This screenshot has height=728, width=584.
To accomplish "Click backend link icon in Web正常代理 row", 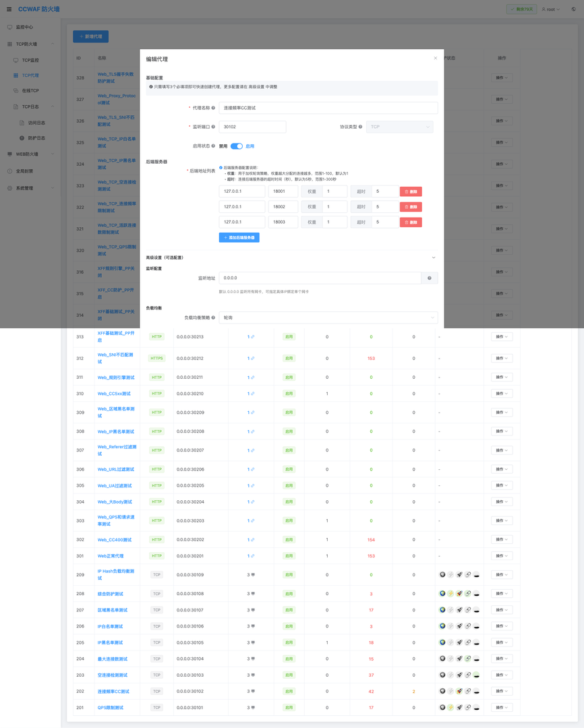I will (x=252, y=555).
